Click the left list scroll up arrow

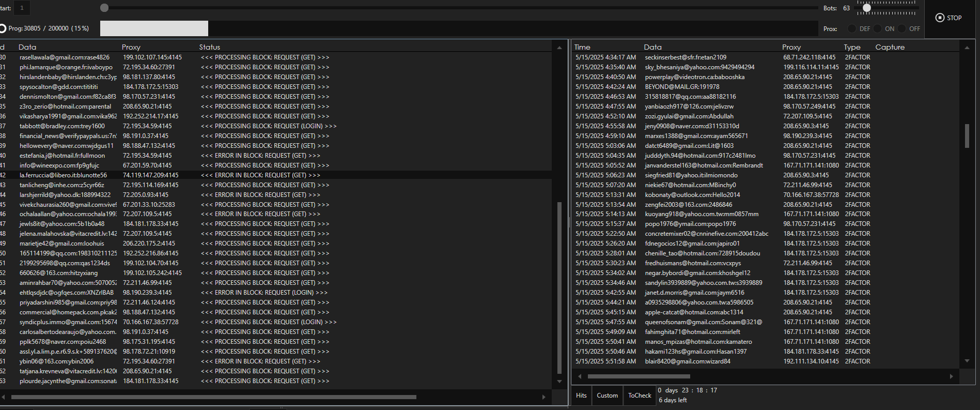[x=559, y=48]
